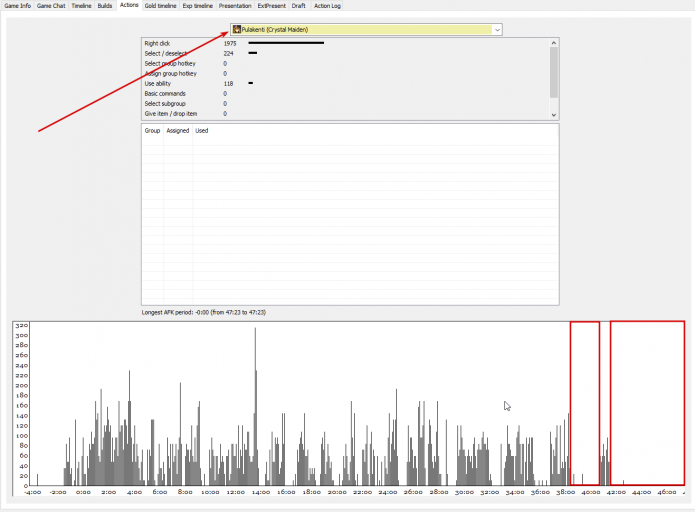Select the Assign group hotkey row
This screenshot has width=695, height=512.
coord(345,74)
